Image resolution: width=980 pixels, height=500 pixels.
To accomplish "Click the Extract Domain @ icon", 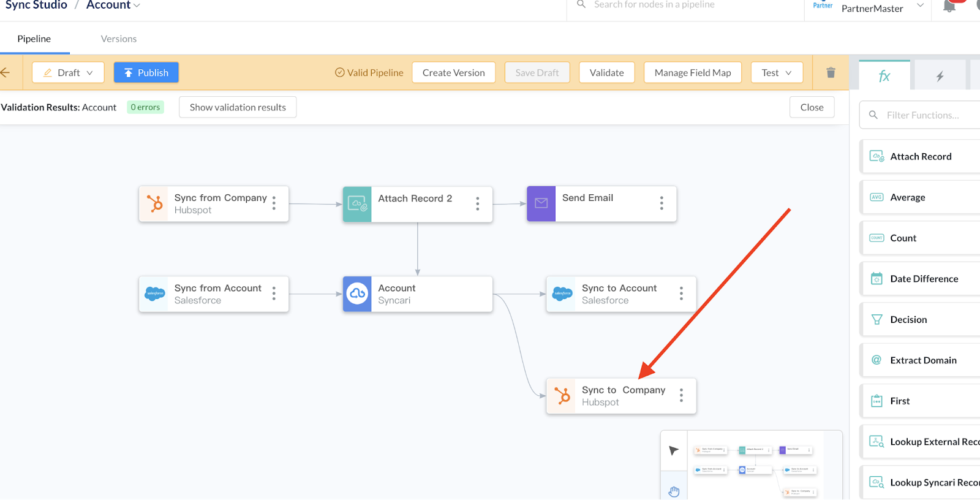I will tap(876, 360).
